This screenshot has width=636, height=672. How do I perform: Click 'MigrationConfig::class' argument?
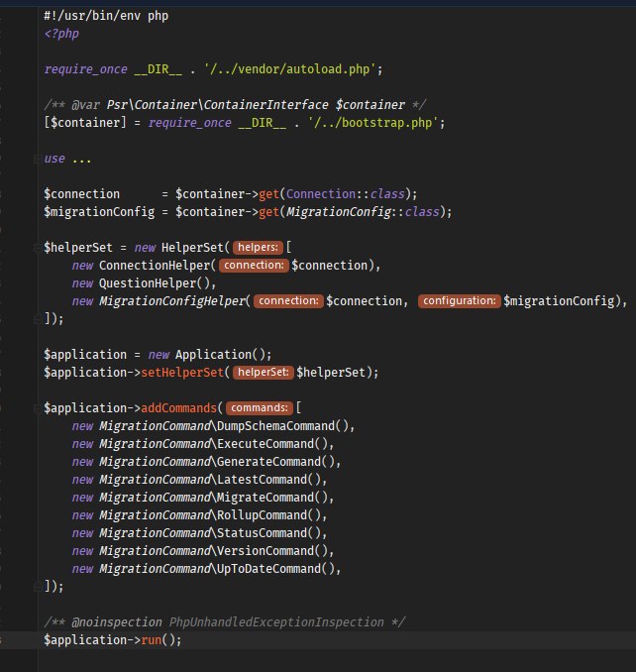coord(364,212)
